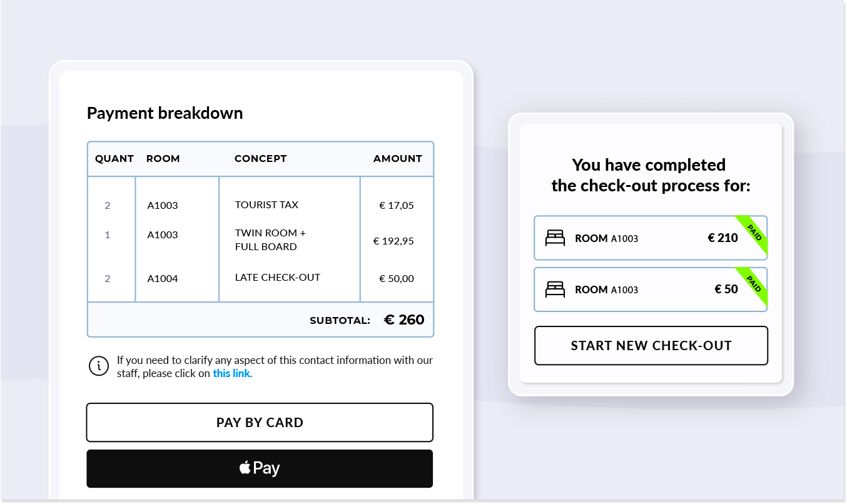
Task: Click the QUANT column header
Action: (114, 159)
